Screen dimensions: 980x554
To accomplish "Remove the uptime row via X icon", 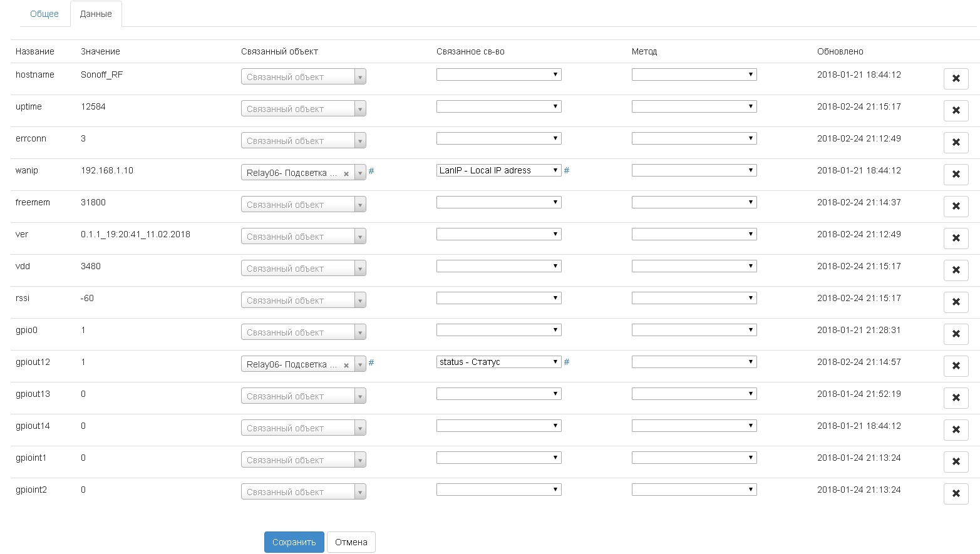I will tap(956, 111).
